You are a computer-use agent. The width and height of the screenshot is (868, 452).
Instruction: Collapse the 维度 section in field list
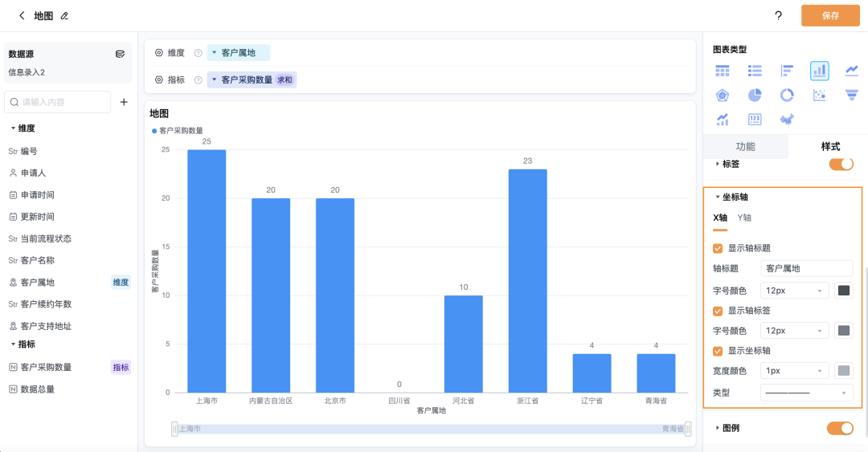point(14,128)
